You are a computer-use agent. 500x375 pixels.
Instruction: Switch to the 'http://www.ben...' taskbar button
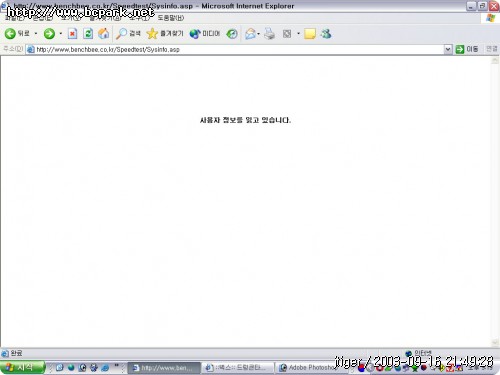[164, 368]
